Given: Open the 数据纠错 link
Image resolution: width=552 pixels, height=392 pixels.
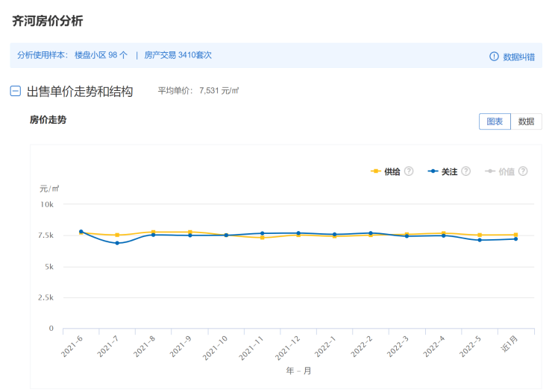Looking at the screenshot, I should coord(518,57).
